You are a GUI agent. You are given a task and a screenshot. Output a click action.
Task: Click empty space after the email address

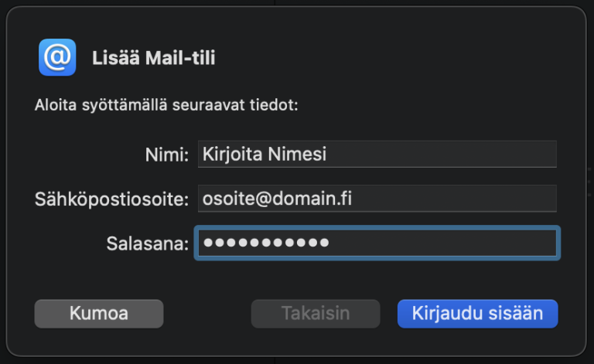(452, 199)
